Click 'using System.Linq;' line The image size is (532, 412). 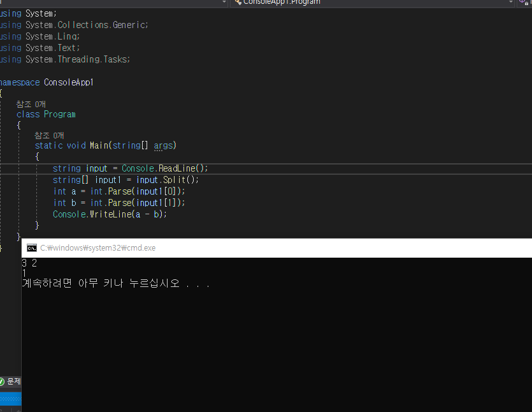(40, 36)
